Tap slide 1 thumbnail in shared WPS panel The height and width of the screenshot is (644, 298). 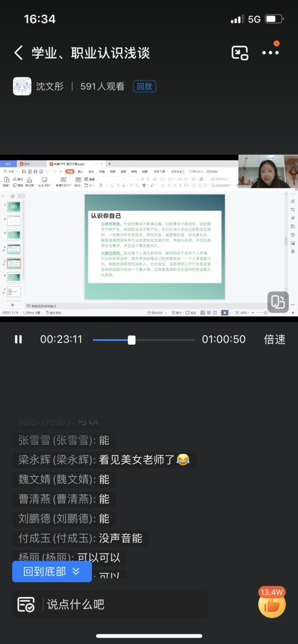tap(14, 207)
